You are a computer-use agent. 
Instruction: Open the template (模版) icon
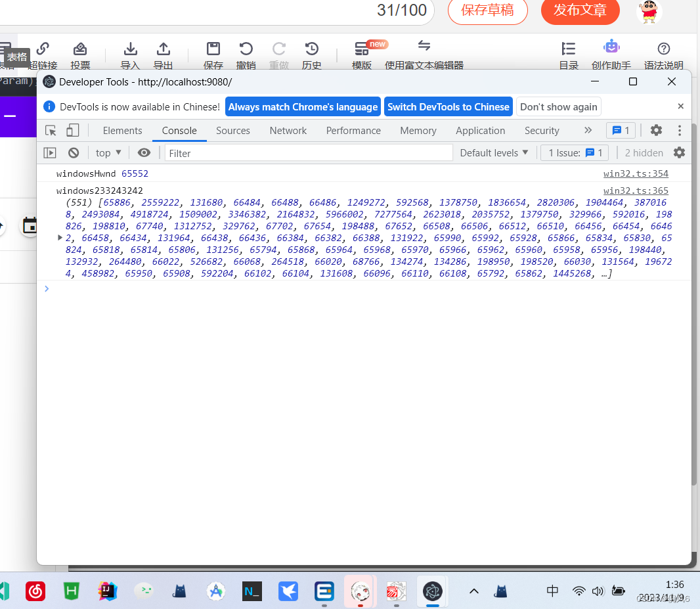(x=362, y=55)
